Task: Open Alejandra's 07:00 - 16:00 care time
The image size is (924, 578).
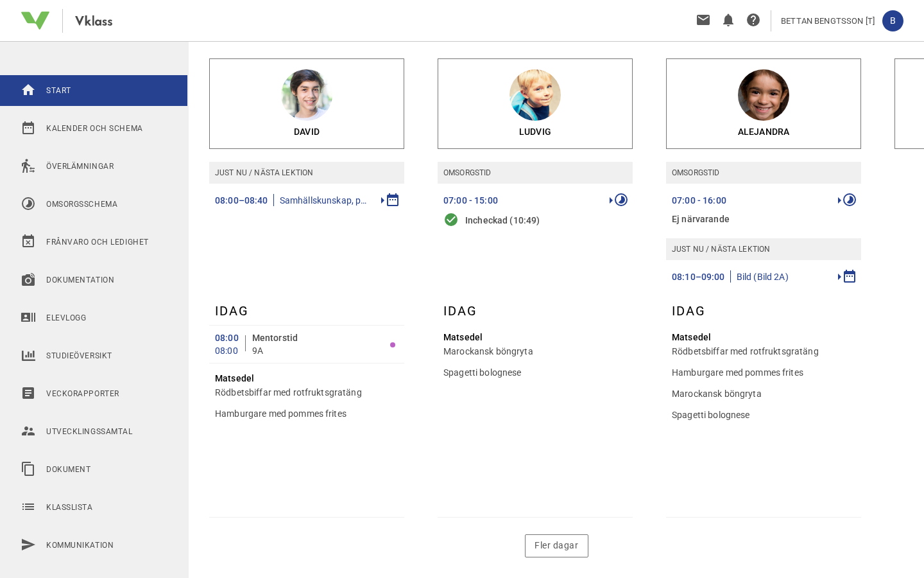Action: (x=699, y=200)
